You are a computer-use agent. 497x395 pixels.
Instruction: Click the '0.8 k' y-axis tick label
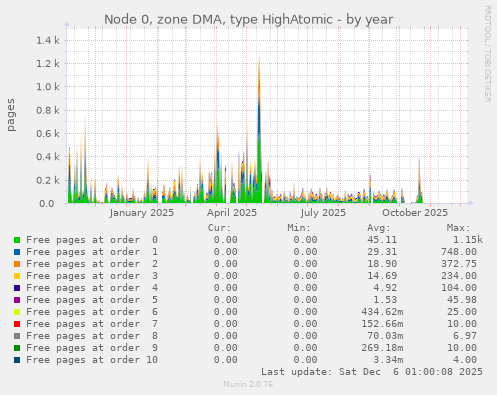[48, 110]
